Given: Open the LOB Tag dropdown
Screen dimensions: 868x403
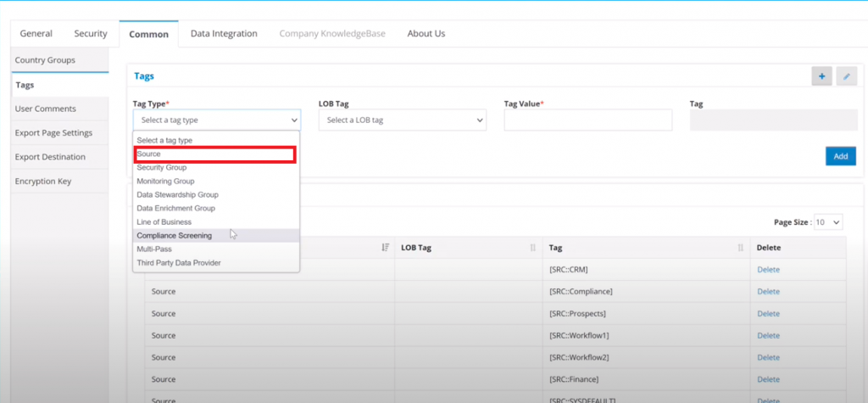Looking at the screenshot, I should pyautogui.click(x=402, y=120).
